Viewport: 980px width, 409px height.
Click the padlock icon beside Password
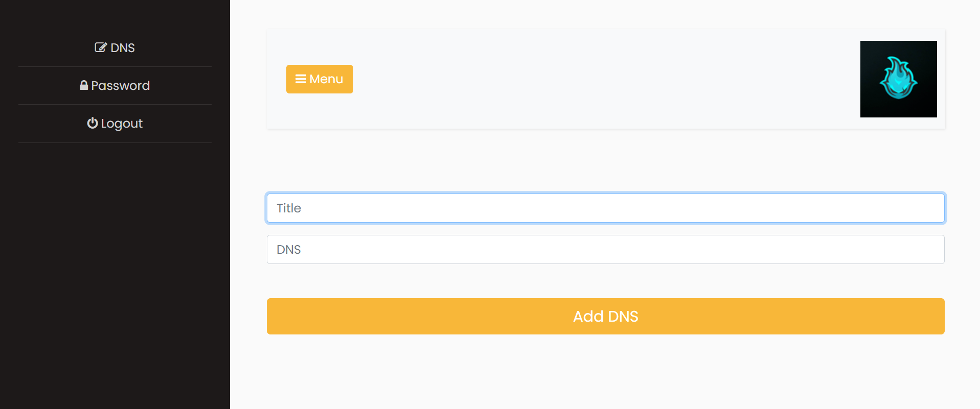tap(84, 85)
